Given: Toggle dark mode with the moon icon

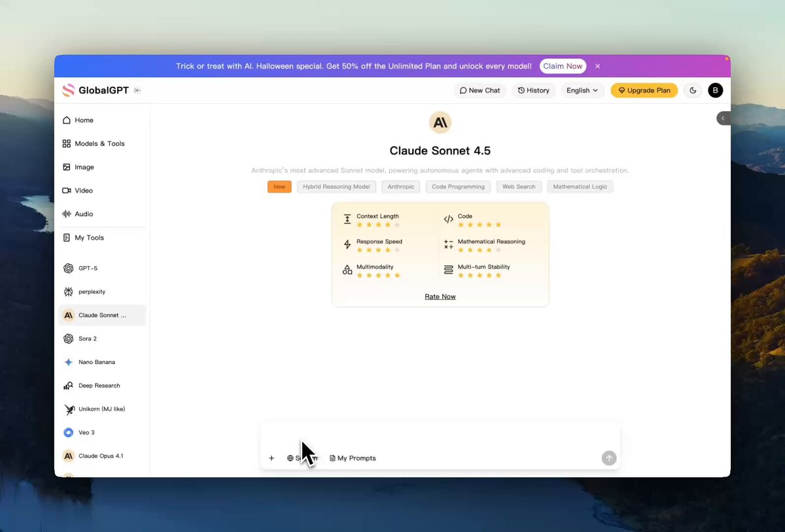Looking at the screenshot, I should click(x=693, y=90).
